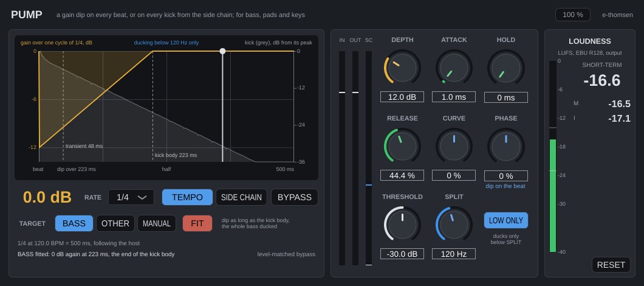Viewport: 644px width, 286px height.
Task: Click the 100 % scale button
Action: point(573,15)
